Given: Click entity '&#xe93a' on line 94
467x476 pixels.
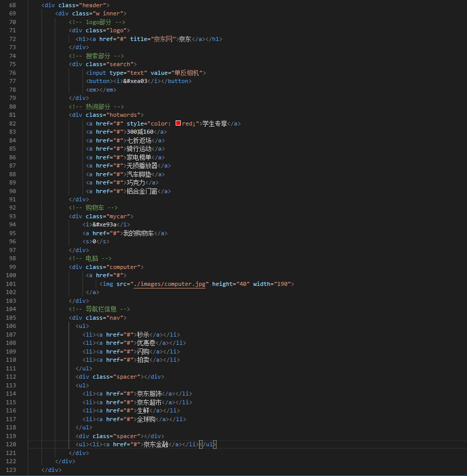Looking at the screenshot, I should point(104,224).
